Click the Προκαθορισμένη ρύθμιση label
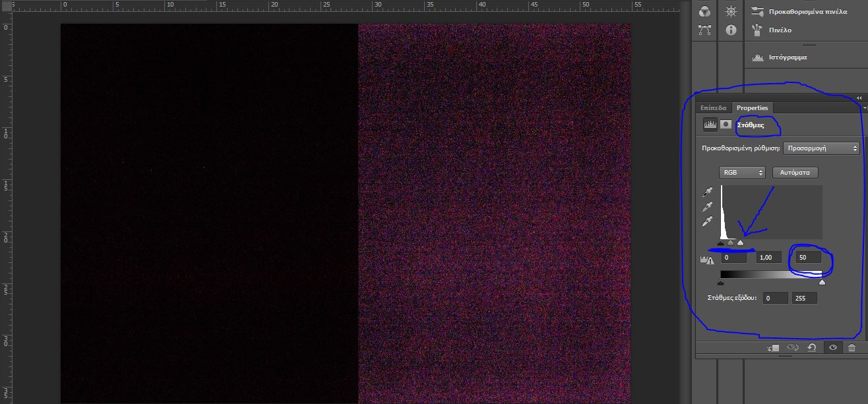 741,148
